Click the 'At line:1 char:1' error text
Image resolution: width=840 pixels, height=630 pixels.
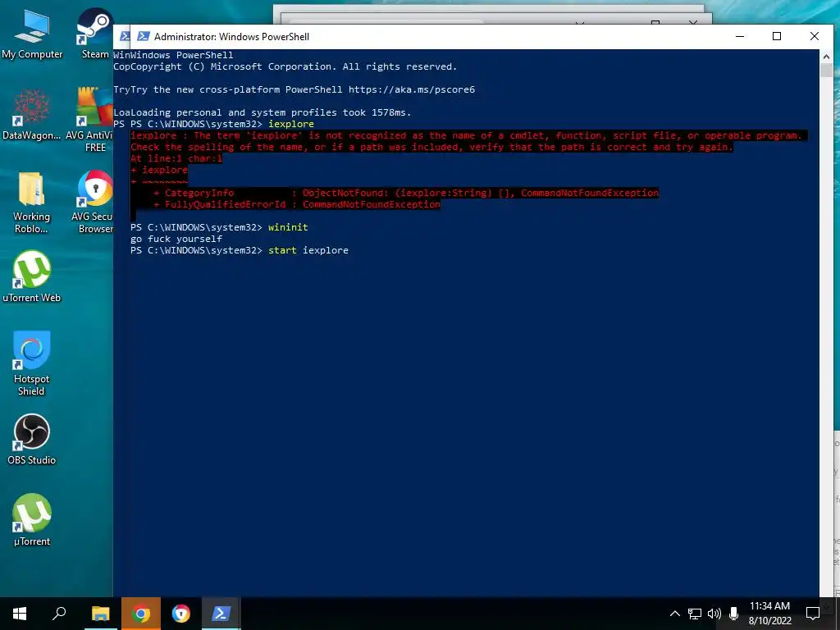[176, 158]
